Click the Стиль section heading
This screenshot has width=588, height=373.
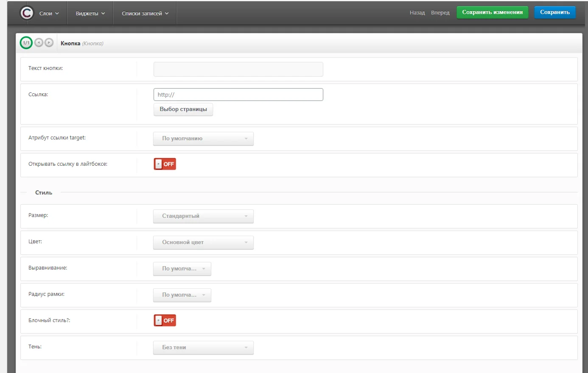(x=44, y=192)
